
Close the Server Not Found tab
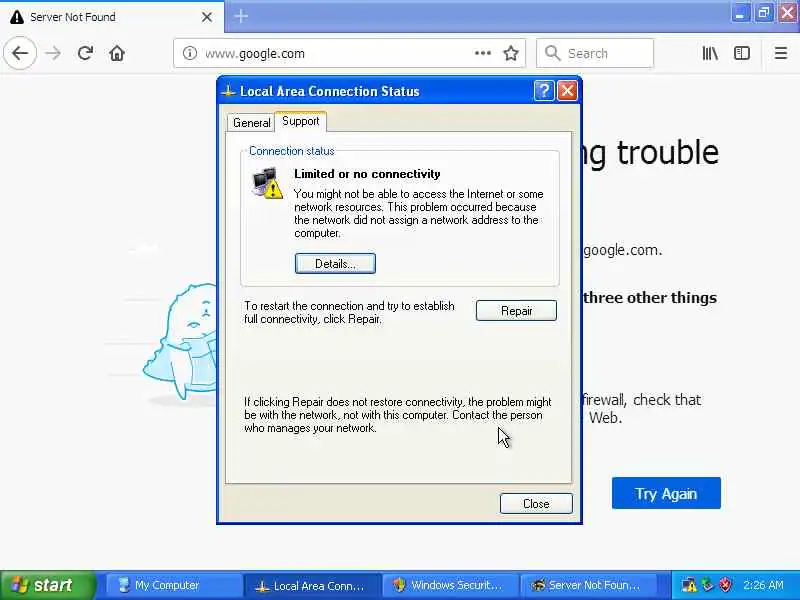pyautogui.click(x=207, y=17)
